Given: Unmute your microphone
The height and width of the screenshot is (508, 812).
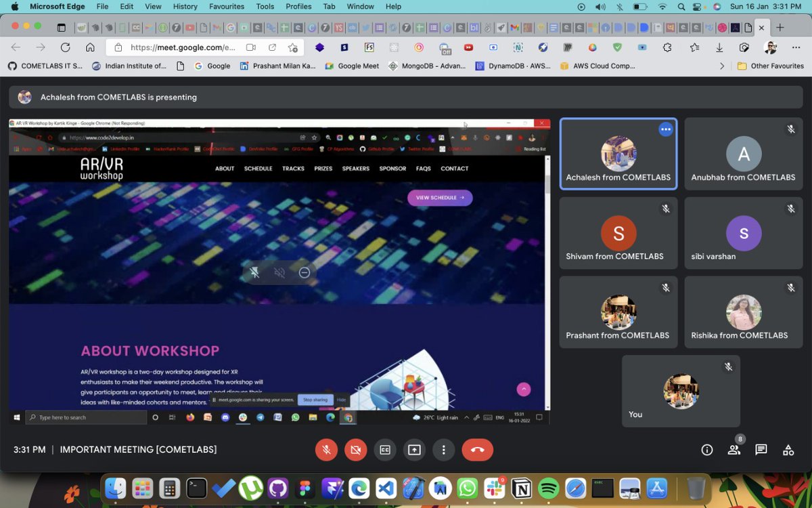Looking at the screenshot, I should click(x=326, y=449).
